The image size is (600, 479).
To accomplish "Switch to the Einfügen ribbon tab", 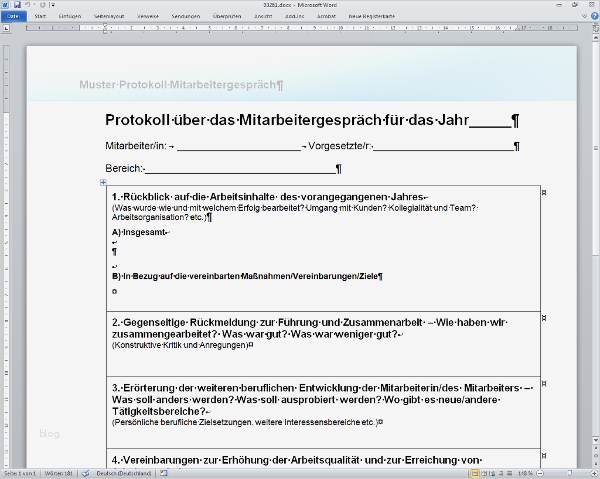I will tap(70, 16).
